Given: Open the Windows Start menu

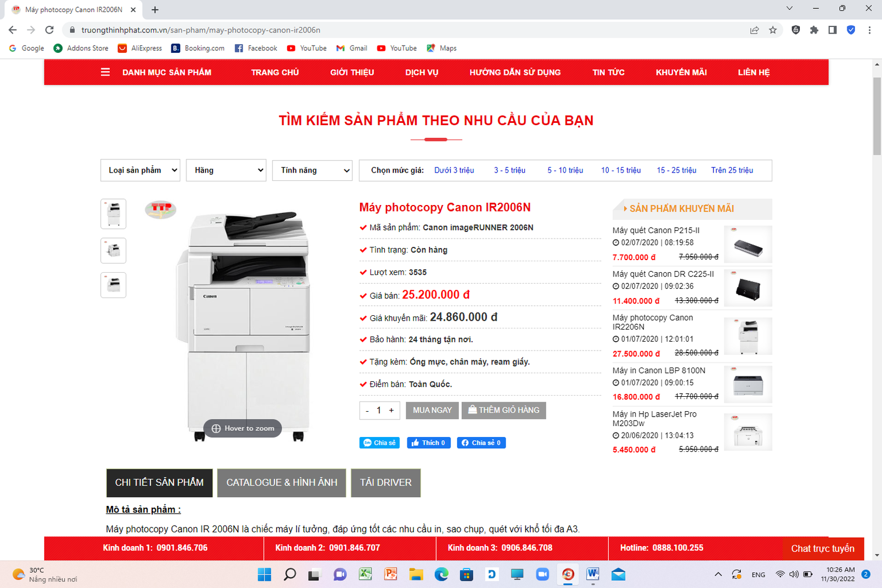Looking at the screenshot, I should (265, 574).
